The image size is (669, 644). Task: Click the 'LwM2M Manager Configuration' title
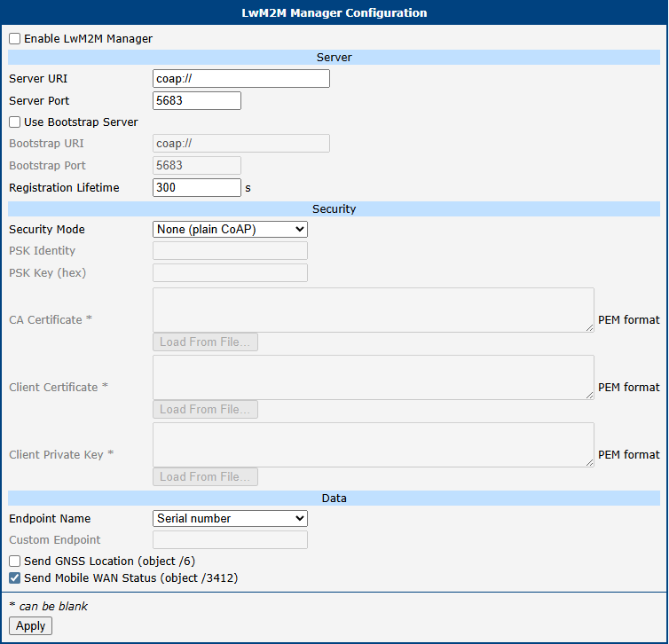click(x=334, y=12)
